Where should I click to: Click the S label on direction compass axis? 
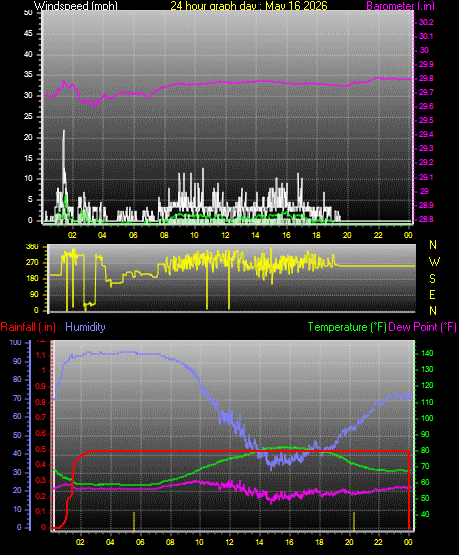[432, 279]
